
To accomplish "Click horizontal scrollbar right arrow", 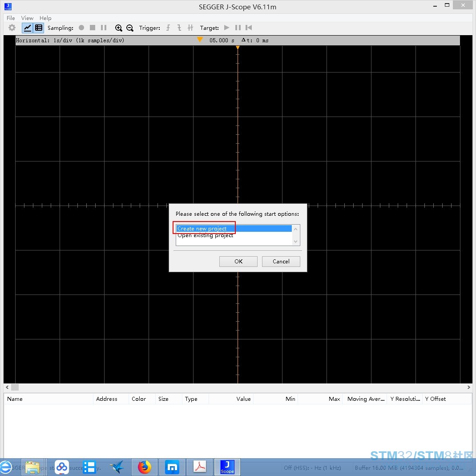I will (468, 387).
